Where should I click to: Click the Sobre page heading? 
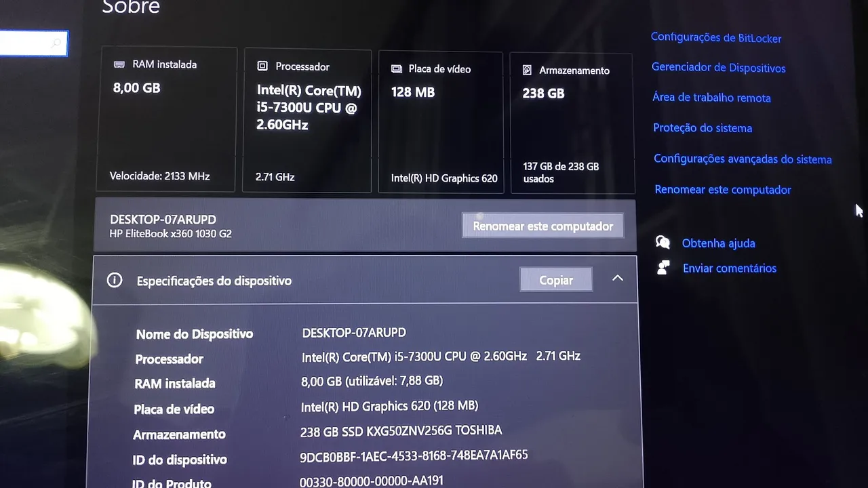pos(131,7)
